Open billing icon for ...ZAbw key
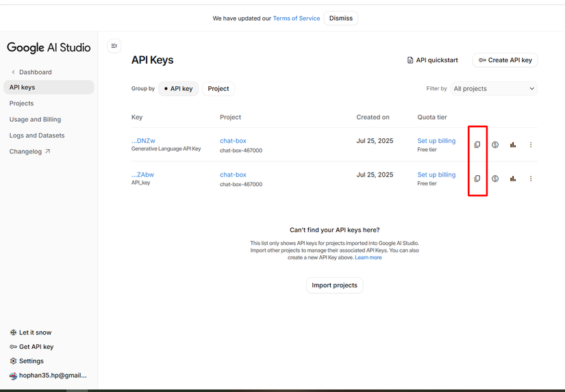Viewport: 565px width, 392px height. tap(495, 179)
